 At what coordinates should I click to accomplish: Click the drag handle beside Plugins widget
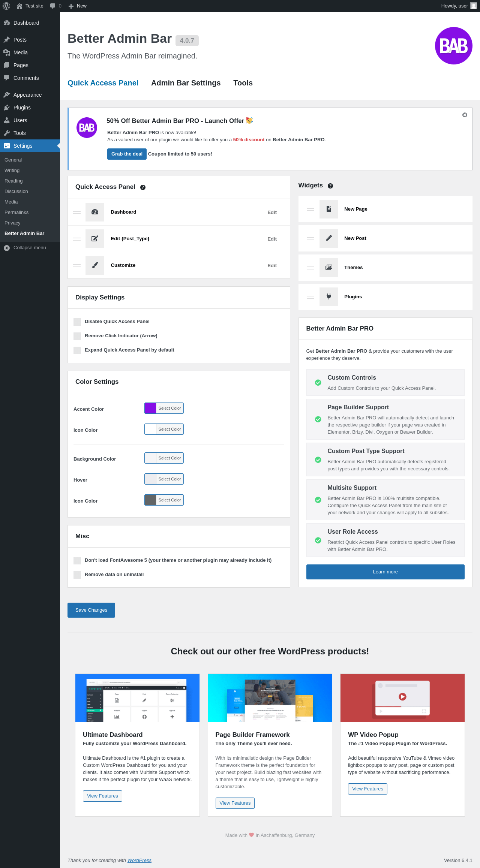click(310, 297)
